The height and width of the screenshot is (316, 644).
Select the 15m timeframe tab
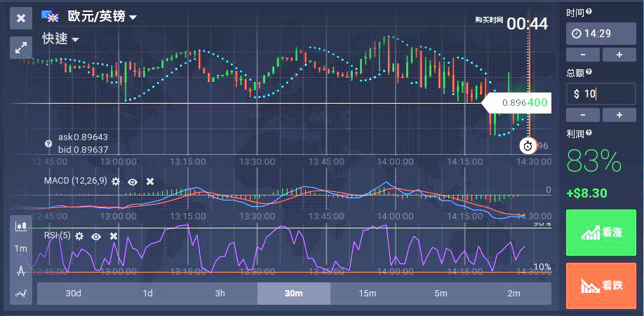point(367,294)
